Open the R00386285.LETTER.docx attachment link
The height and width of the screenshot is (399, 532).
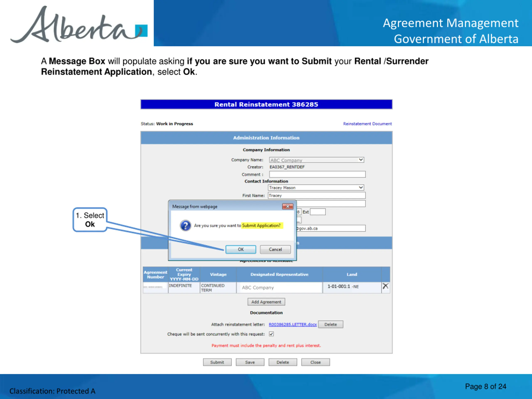point(293,324)
